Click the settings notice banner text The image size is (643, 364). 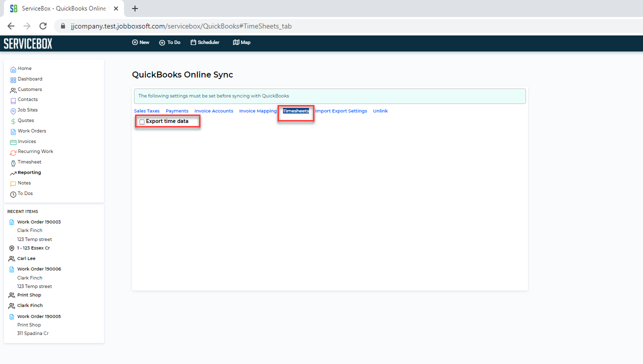pyautogui.click(x=213, y=96)
